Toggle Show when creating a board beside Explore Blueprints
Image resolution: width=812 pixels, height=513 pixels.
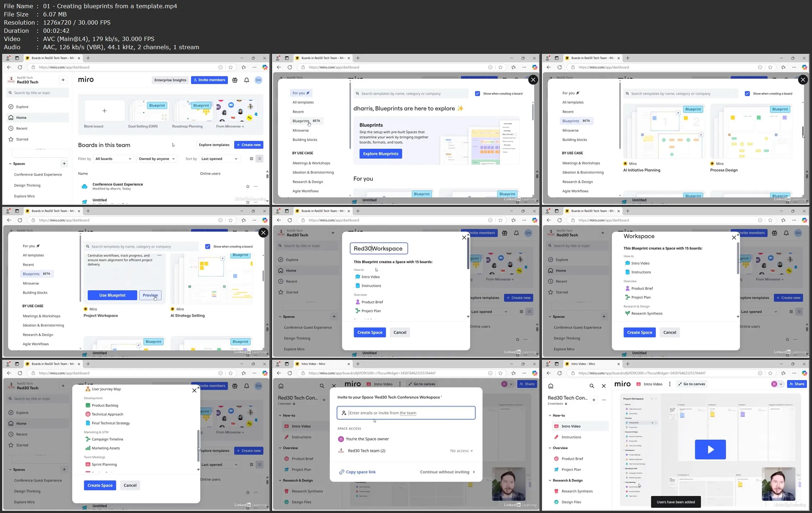click(477, 94)
